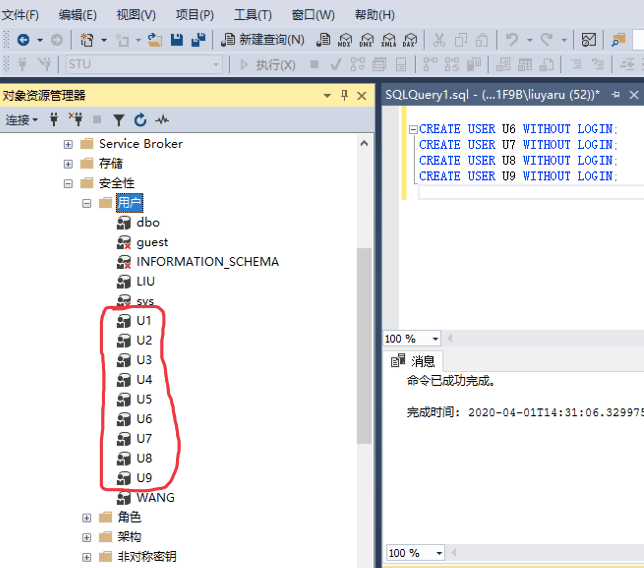Image resolution: width=644 pixels, height=568 pixels.
Task: Open the query editor zoom 100% dropdown
Action: pyautogui.click(x=435, y=339)
